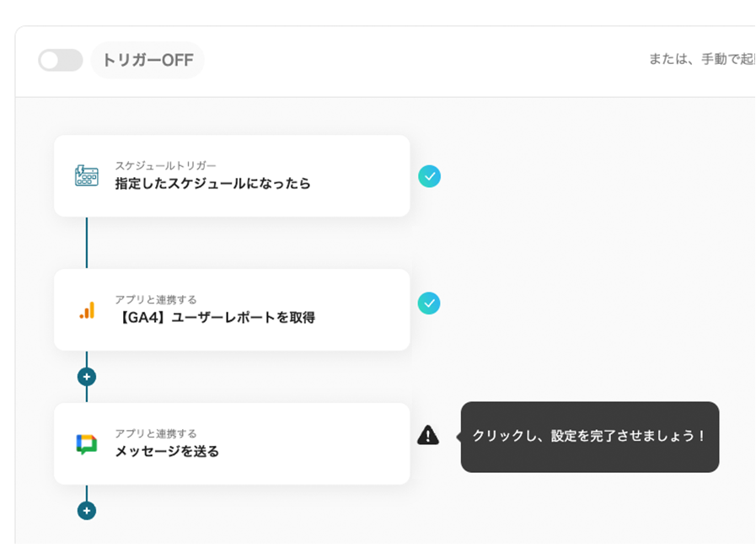Click the アプリと連携する label on message card
756x553 pixels.
(156, 433)
